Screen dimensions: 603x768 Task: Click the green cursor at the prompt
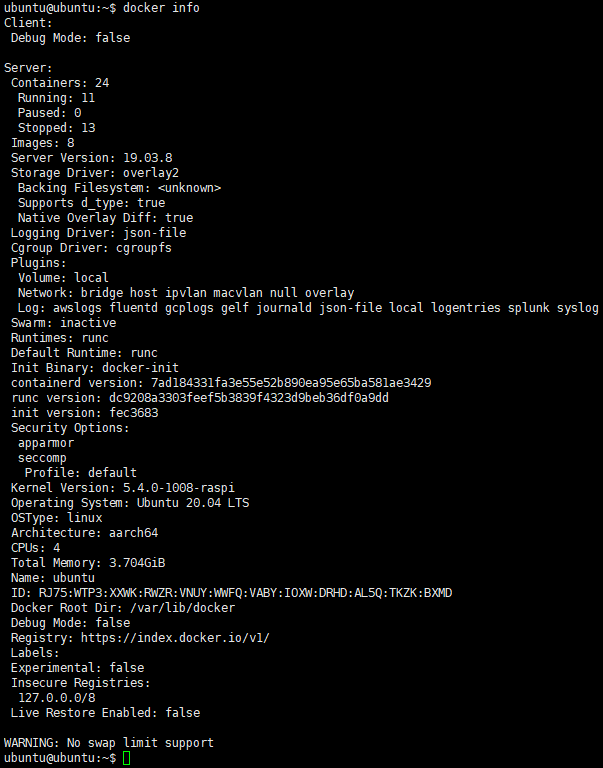pyautogui.click(x=126, y=758)
